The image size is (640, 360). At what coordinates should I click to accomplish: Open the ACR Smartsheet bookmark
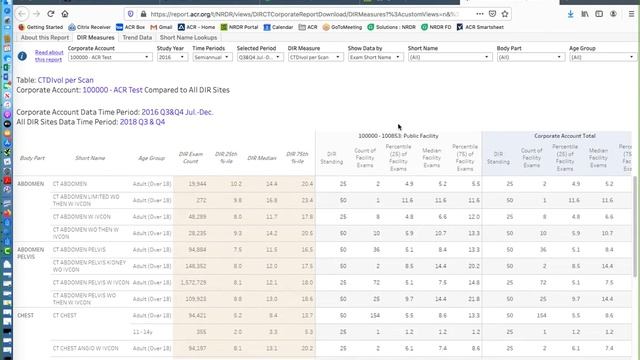pyautogui.click(x=480, y=27)
